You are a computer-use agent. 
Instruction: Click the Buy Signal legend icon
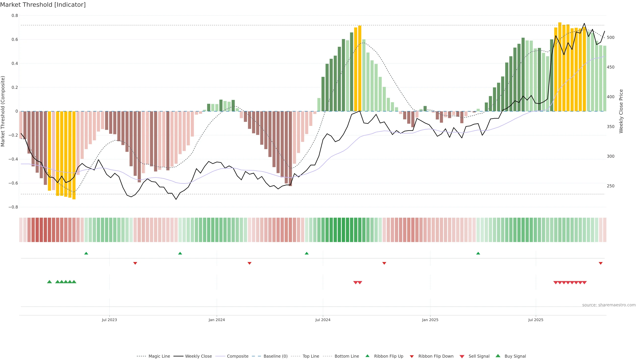(x=498, y=356)
